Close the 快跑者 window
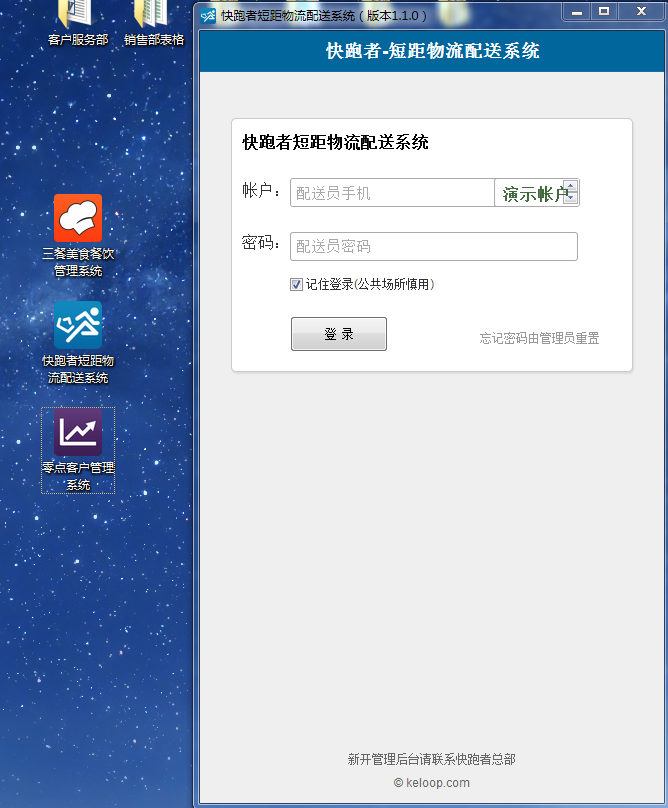The height and width of the screenshot is (808, 668). [641, 11]
